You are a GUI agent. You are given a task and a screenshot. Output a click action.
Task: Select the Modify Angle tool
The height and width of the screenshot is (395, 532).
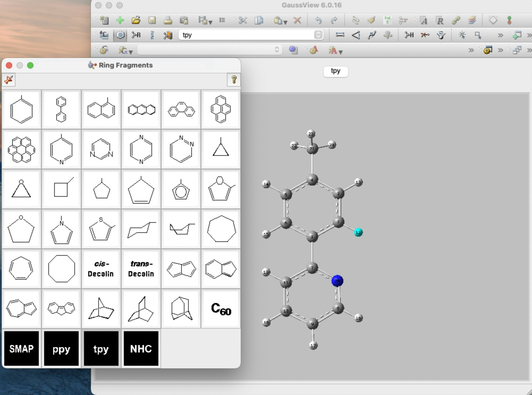click(356, 35)
